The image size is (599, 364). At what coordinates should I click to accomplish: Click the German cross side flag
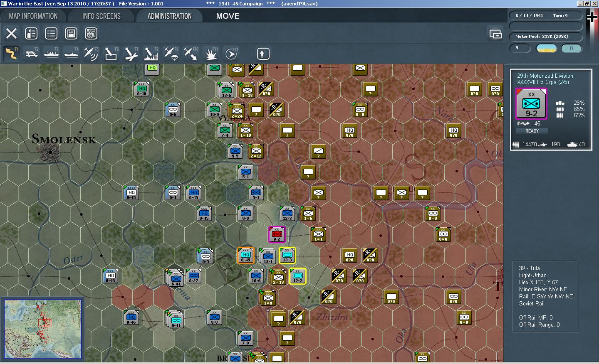pos(592,17)
